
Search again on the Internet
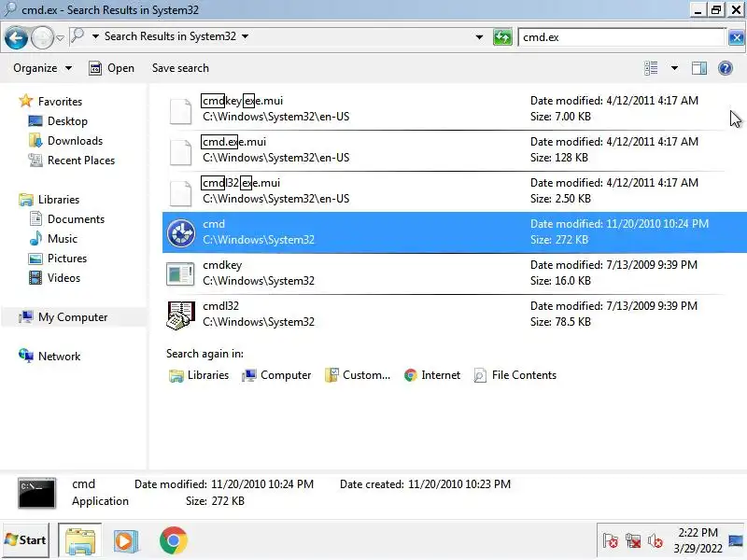tap(432, 375)
